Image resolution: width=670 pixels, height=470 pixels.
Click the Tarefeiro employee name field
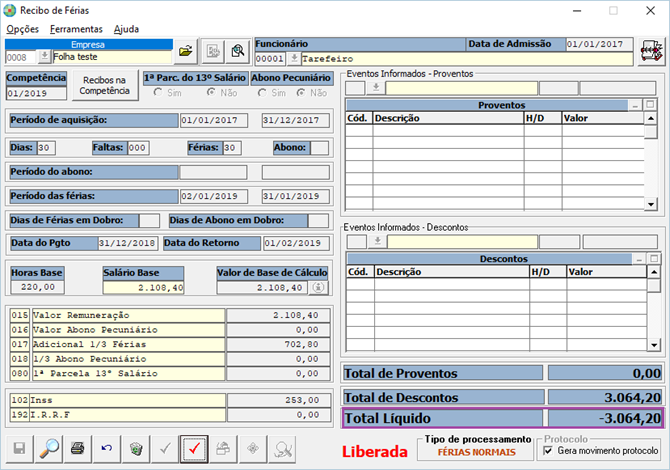[467, 59]
